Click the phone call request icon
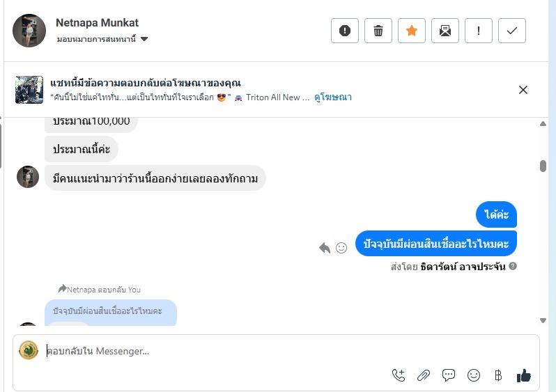The image size is (556, 392). tap(399, 375)
